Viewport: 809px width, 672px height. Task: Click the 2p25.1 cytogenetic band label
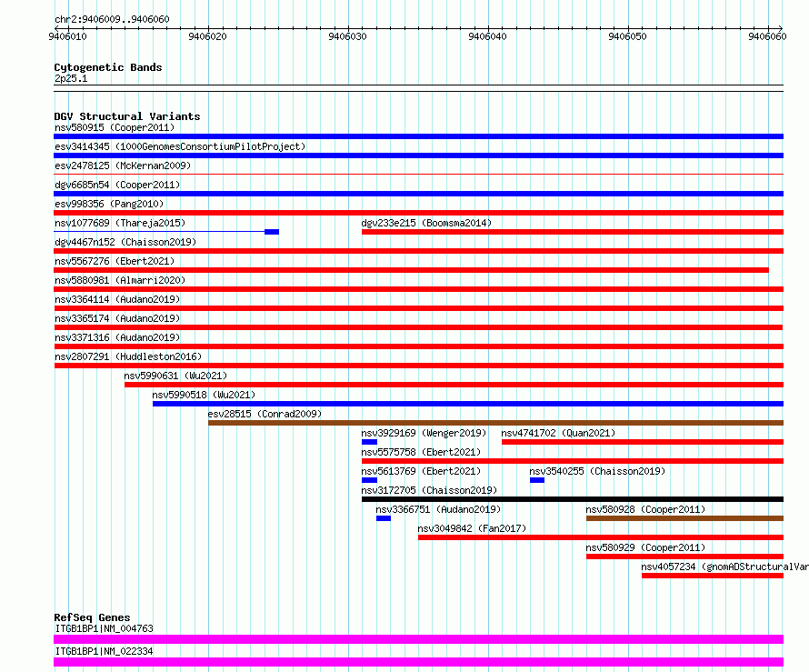point(71,78)
